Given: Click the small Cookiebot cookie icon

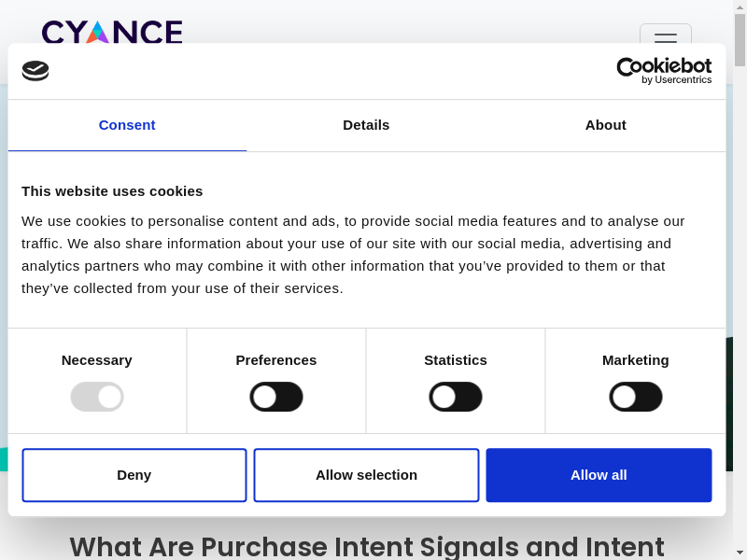Looking at the screenshot, I should pyautogui.click(x=35, y=71).
